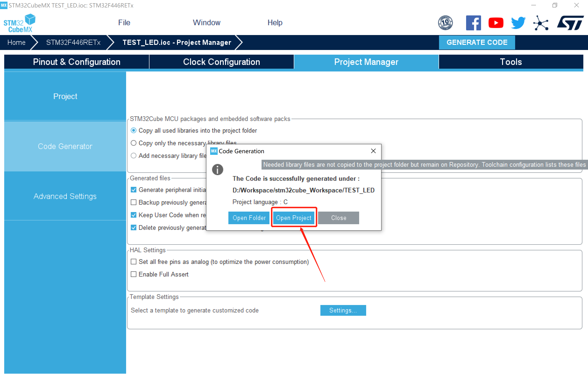The width and height of the screenshot is (588, 376).
Task: Click STM32F446RETx breadcrumb item
Action: (x=73, y=43)
